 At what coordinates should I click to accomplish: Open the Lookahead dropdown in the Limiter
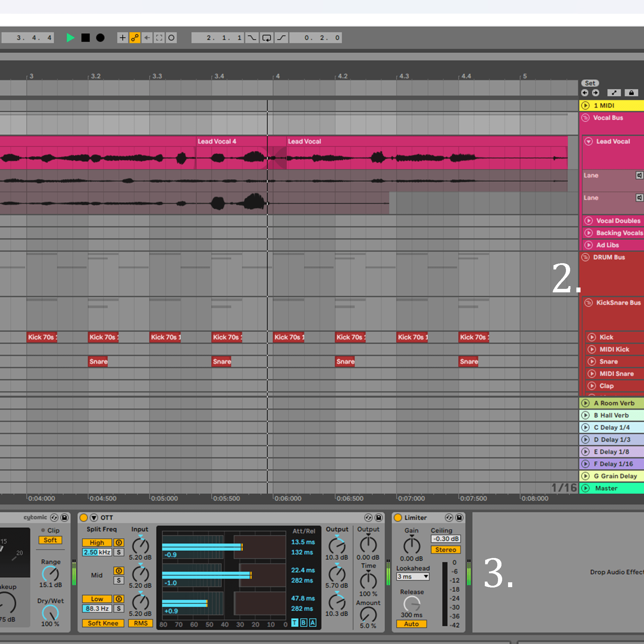pos(413,576)
